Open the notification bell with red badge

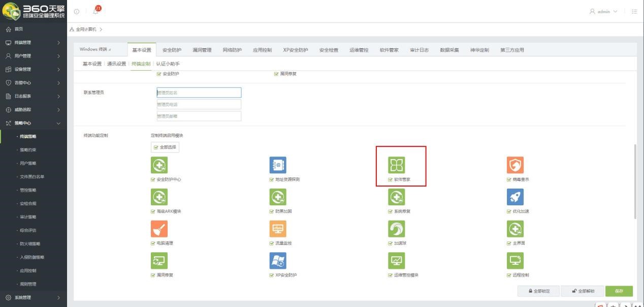(96, 11)
